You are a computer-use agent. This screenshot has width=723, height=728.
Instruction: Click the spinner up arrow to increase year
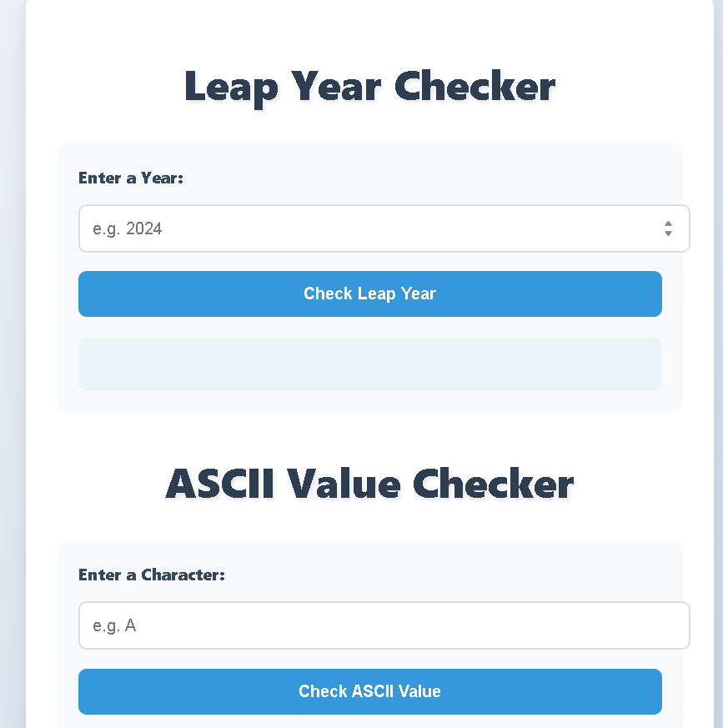668,223
